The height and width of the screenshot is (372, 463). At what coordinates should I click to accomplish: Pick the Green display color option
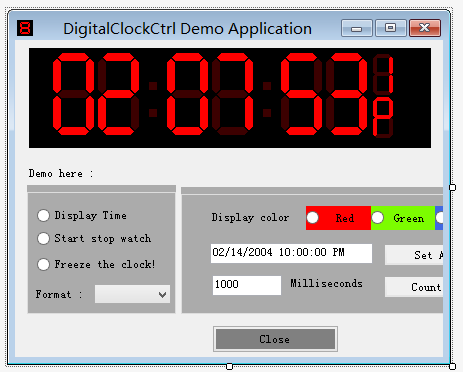pyautogui.click(x=403, y=218)
